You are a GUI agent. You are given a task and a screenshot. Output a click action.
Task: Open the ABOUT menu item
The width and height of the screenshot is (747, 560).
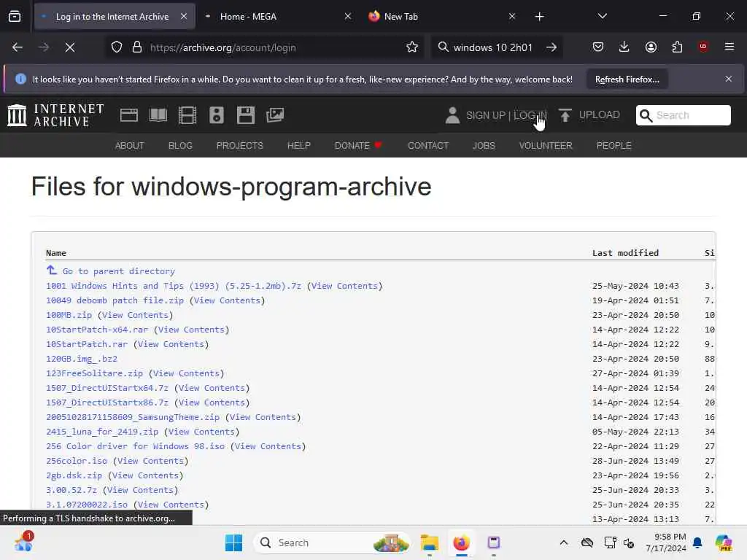[x=130, y=146]
